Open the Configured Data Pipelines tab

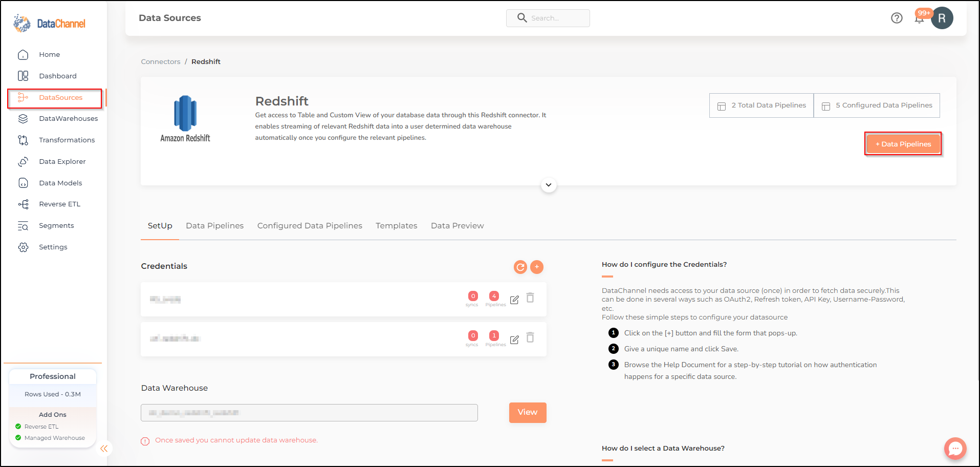pos(310,226)
